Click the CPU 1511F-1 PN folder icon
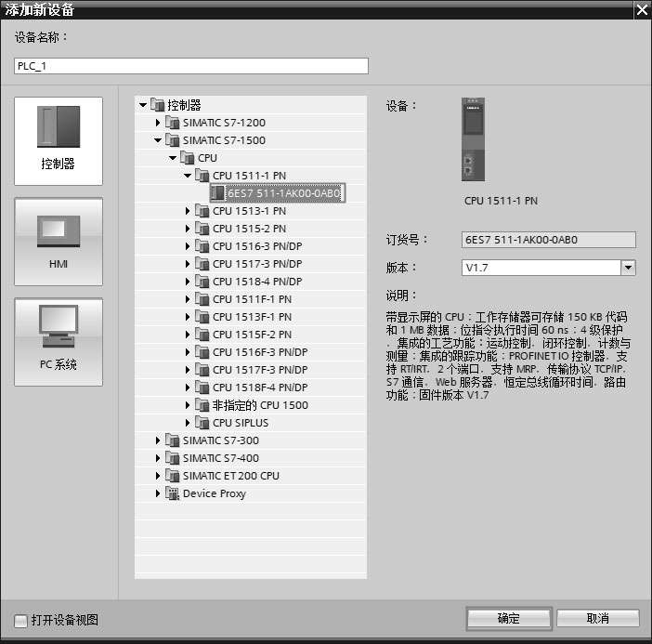652x644 pixels. tap(202, 299)
